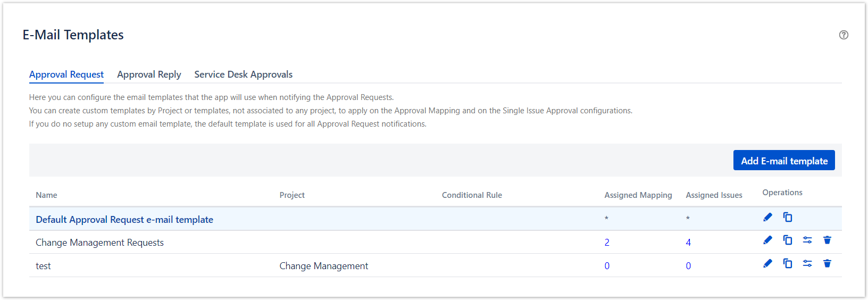Click test template's Assigned Issues count

[688, 266]
